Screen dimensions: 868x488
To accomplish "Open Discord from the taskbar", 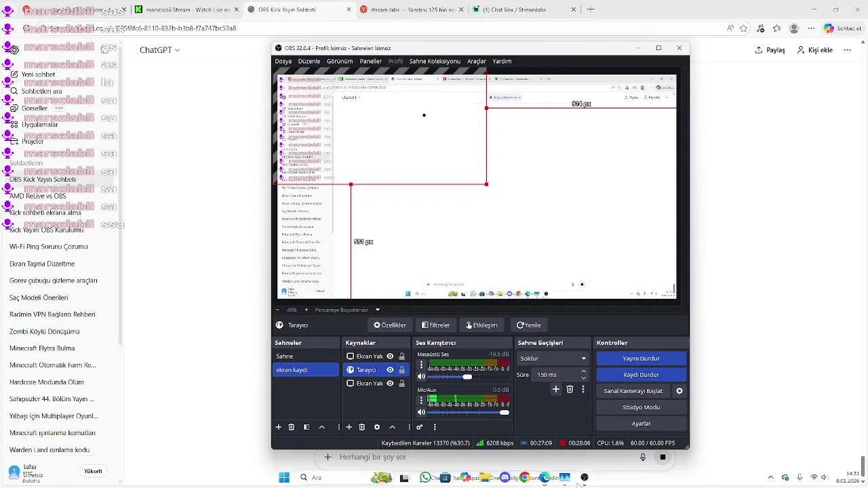I will 505,477.
